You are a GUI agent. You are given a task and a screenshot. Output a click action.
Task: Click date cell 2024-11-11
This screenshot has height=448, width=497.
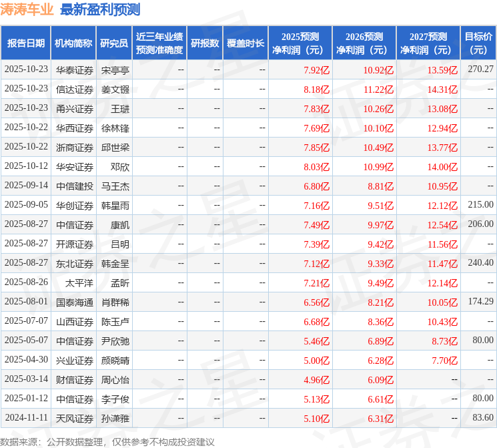coord(26,417)
